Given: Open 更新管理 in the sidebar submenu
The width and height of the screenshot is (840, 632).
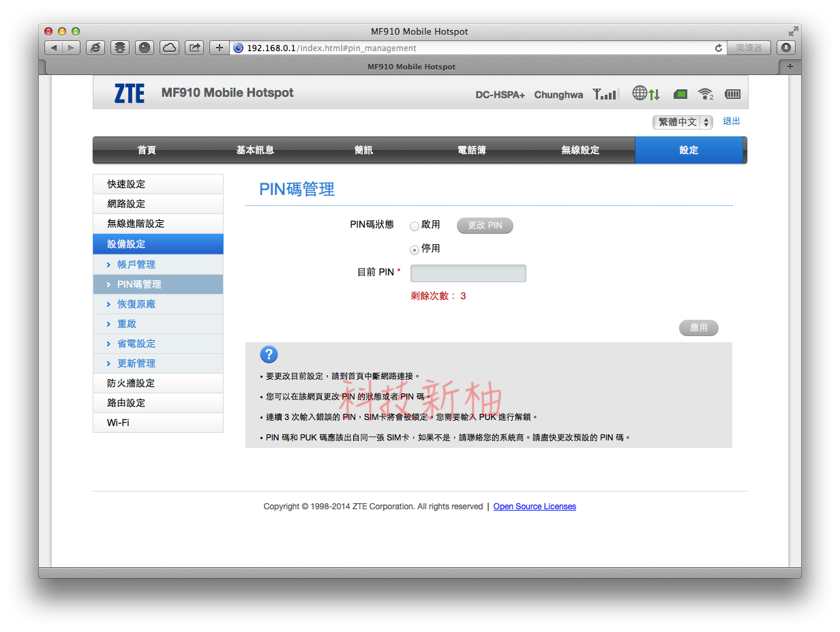Looking at the screenshot, I should (x=158, y=363).
